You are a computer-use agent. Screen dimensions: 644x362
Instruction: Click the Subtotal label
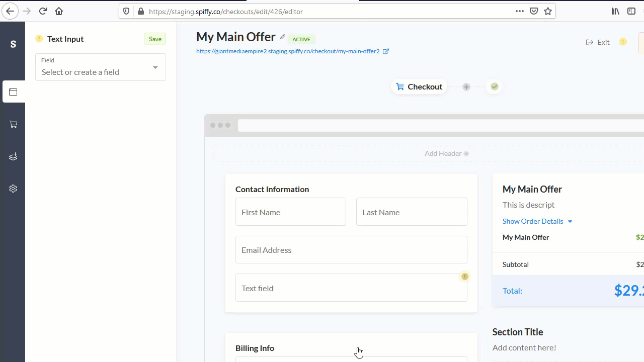[516, 264]
